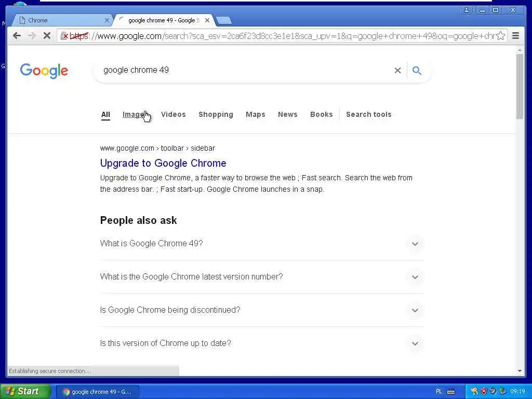Click the browser address bar URL
Screen dimensions: 532x399
click(x=282, y=36)
